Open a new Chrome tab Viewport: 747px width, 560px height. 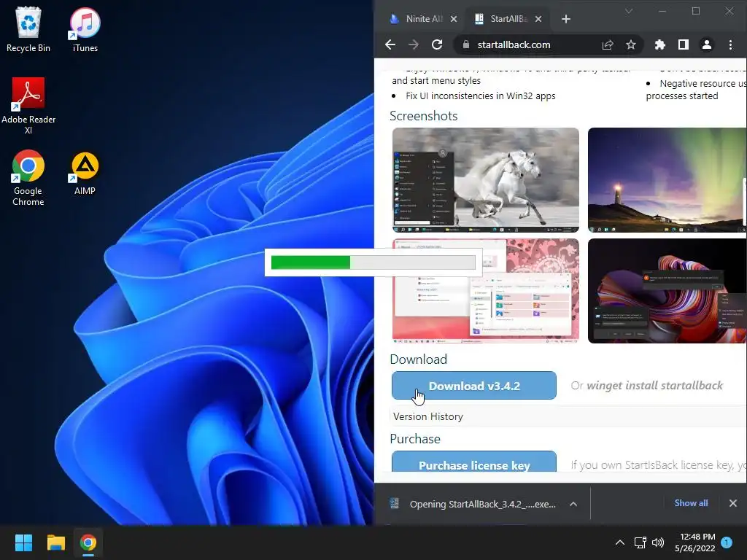pos(565,19)
